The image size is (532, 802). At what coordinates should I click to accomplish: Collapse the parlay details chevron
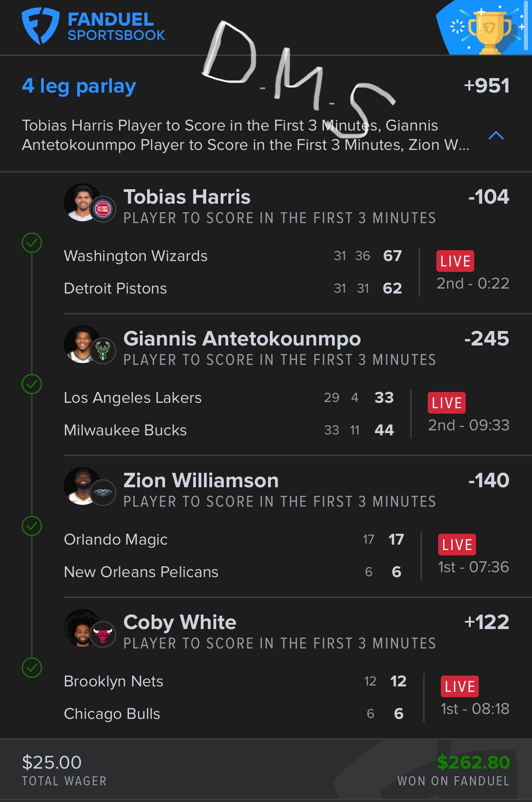tap(496, 135)
